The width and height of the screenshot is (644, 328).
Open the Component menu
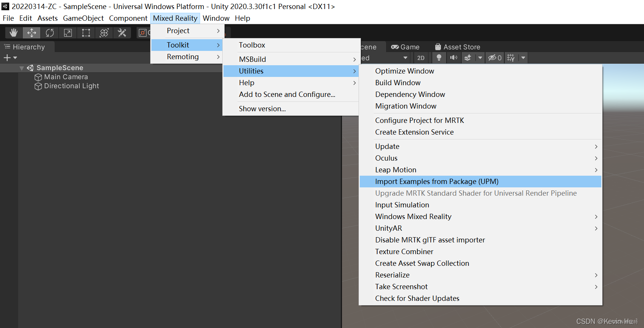point(128,18)
